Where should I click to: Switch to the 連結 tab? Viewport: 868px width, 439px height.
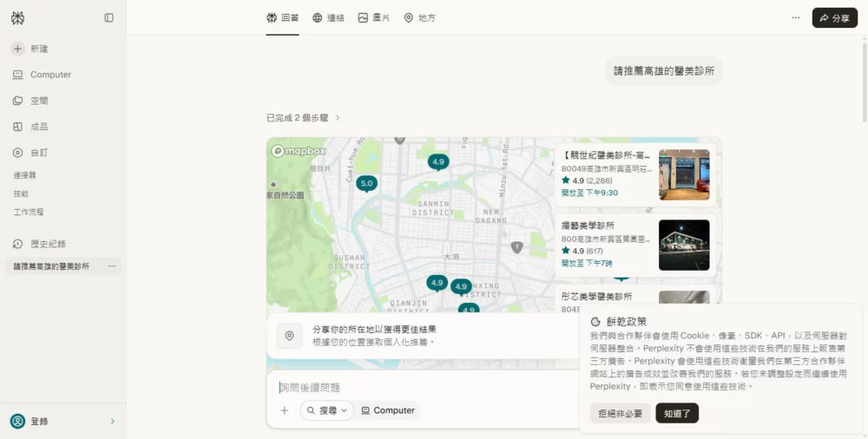coord(328,17)
